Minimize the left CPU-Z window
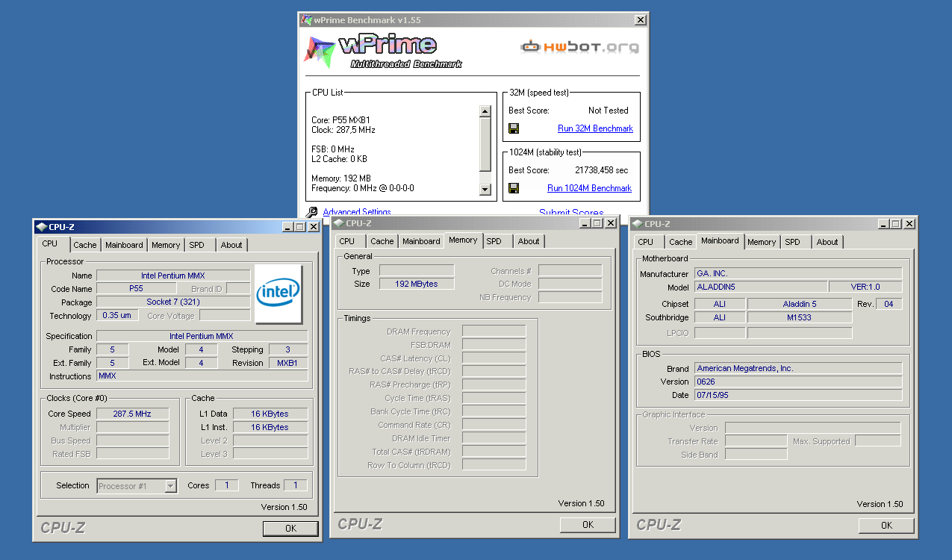The image size is (952, 560). click(x=287, y=227)
